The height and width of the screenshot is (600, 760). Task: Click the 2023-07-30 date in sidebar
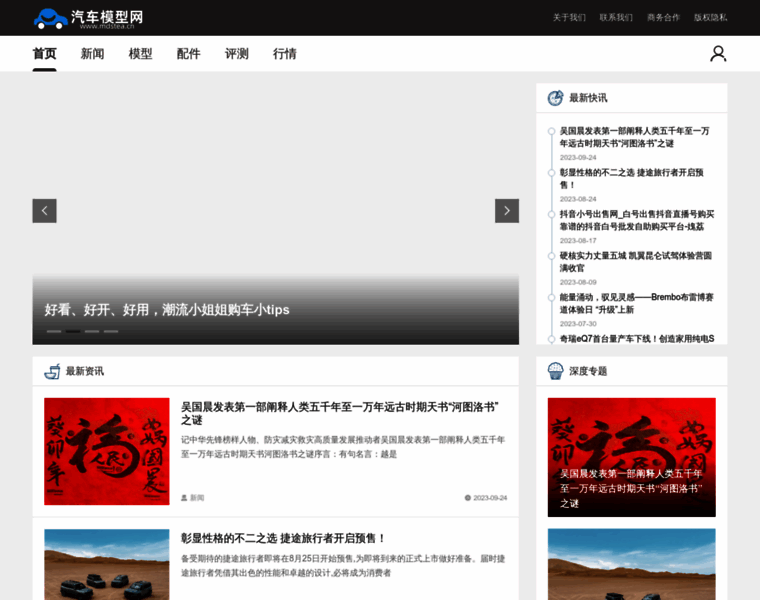click(578, 324)
